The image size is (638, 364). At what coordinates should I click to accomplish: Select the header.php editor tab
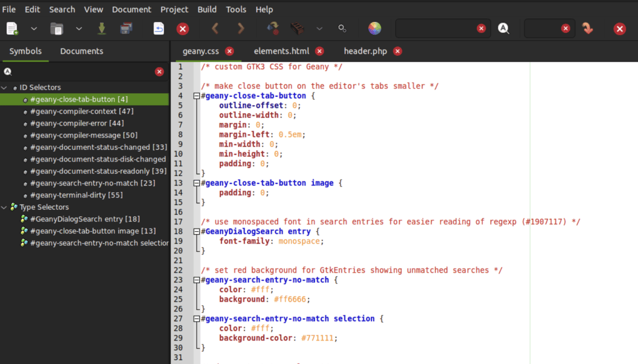pos(365,51)
